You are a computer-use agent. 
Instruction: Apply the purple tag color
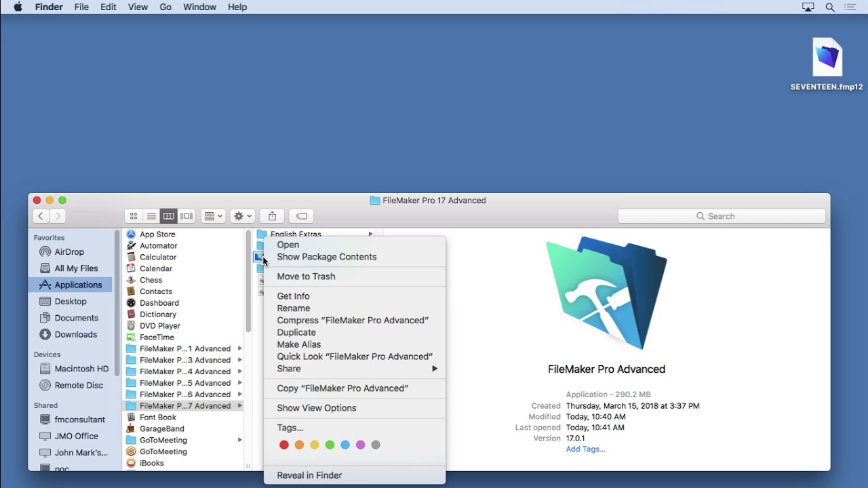click(361, 445)
